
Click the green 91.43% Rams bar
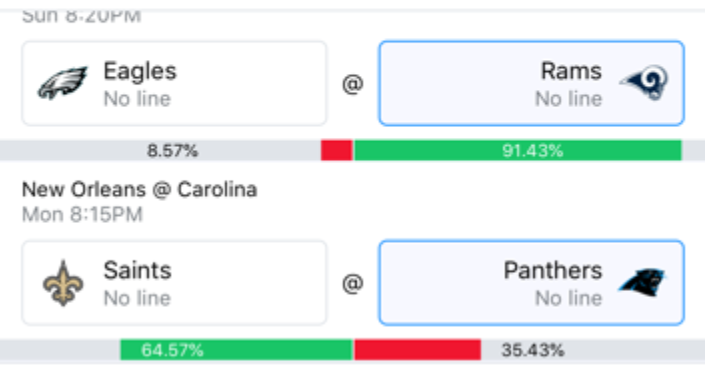(518, 150)
